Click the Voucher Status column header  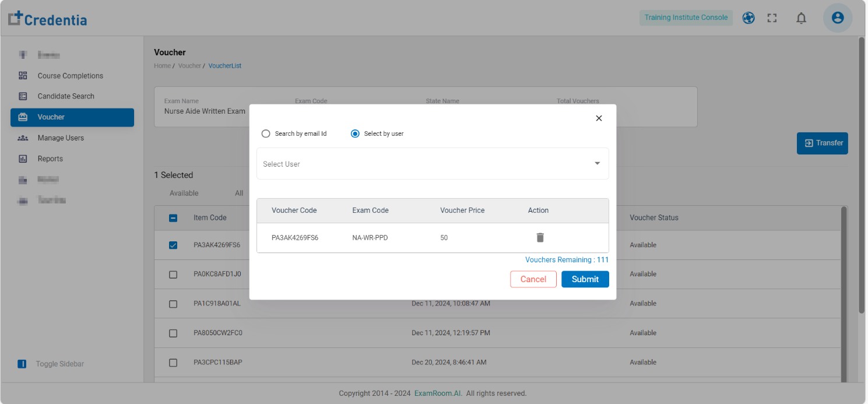(654, 217)
